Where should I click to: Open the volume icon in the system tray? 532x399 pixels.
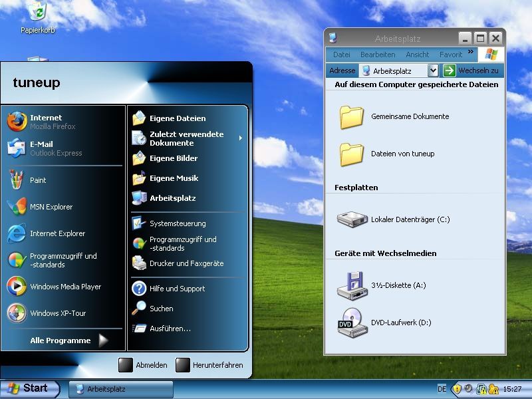(468, 389)
